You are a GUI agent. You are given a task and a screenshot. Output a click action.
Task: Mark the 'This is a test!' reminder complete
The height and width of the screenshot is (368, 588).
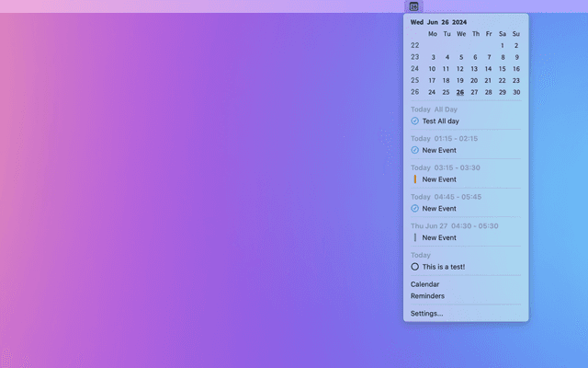click(414, 267)
